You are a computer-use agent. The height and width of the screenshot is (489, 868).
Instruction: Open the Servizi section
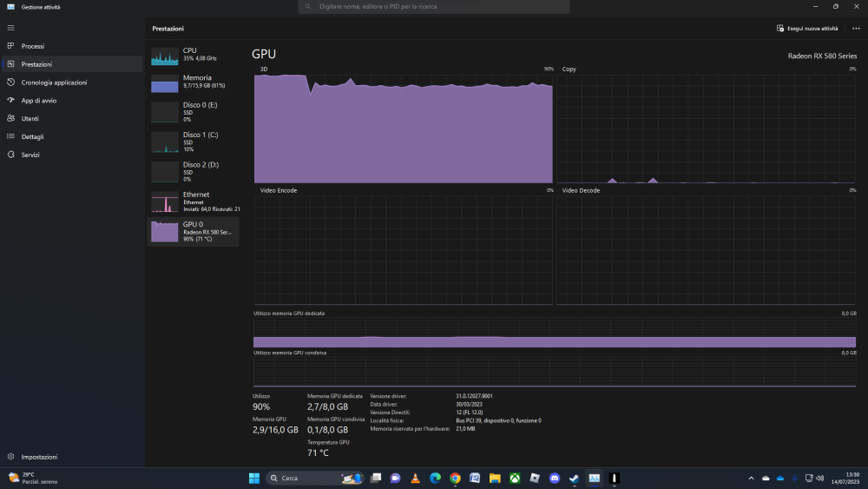pos(72,155)
